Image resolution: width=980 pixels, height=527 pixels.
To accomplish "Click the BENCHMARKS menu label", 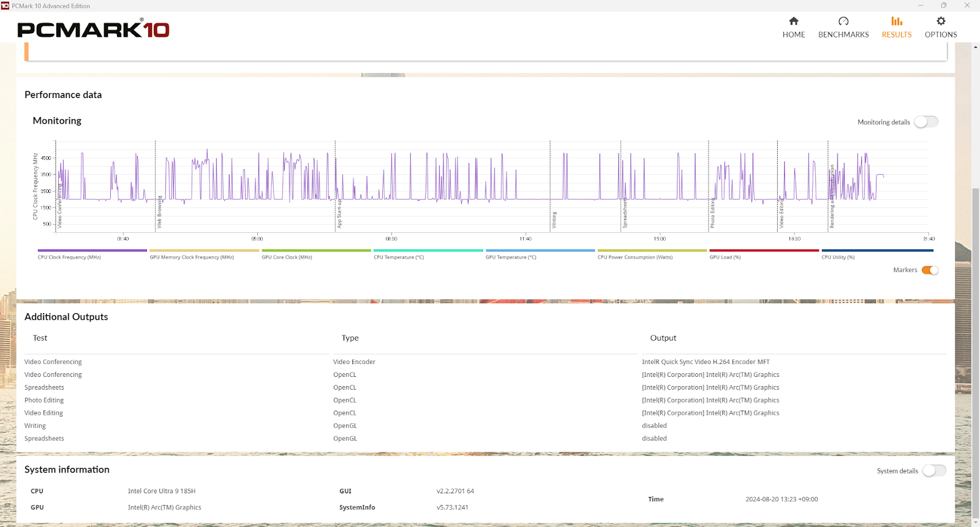I will [843, 35].
